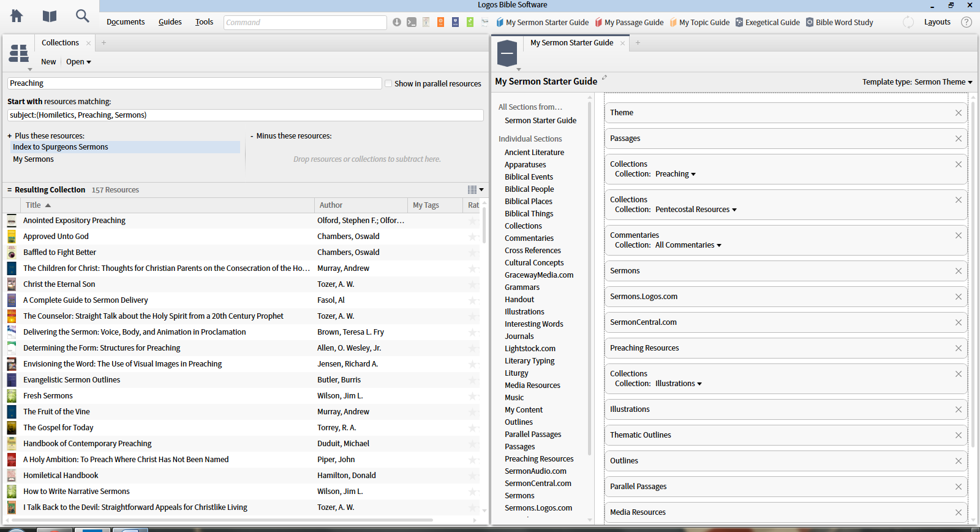Viewport: 980px width, 532px height.
Task: Open the orange book shortcut in toolbar
Action: pyautogui.click(x=440, y=22)
